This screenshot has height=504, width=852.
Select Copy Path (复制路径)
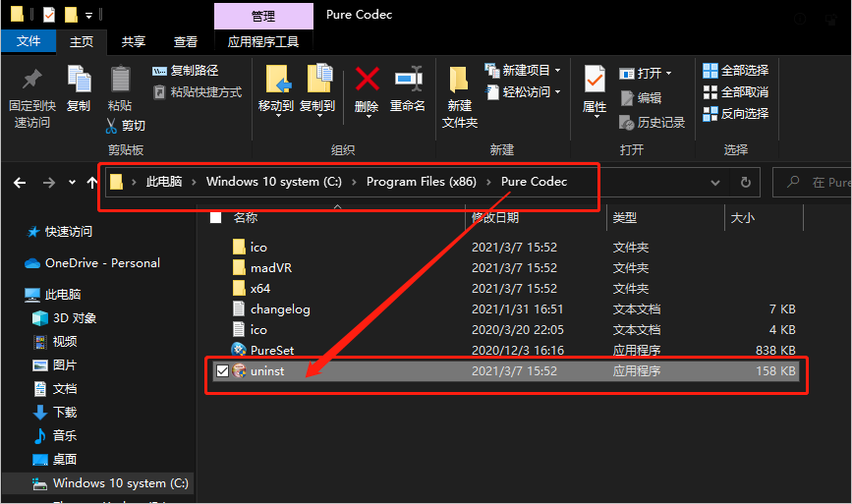click(186, 71)
